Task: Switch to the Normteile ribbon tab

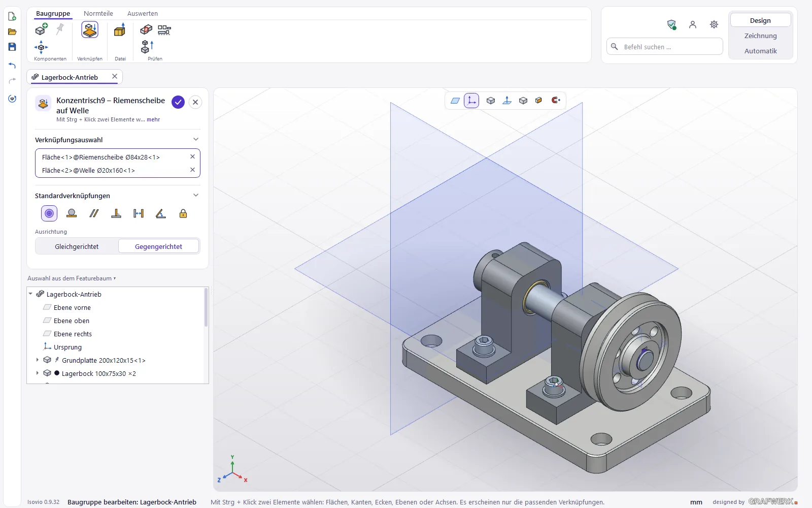Action: pyautogui.click(x=98, y=13)
